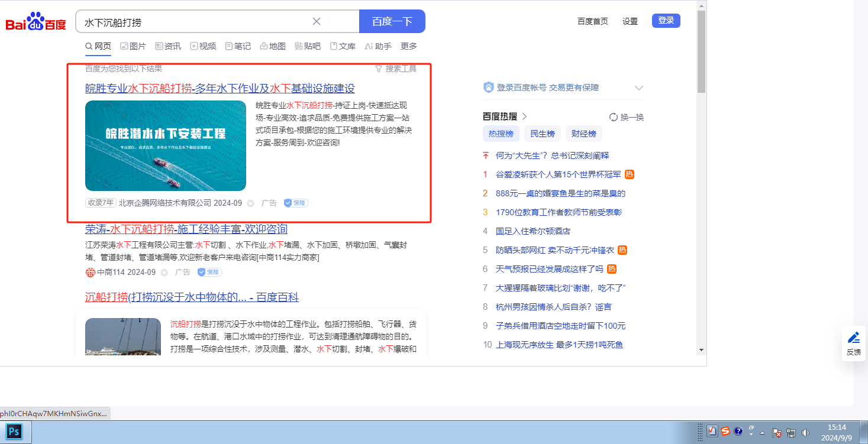Screen dimensions: 868x444
Task: Click the 登录 login button
Action: point(666,21)
